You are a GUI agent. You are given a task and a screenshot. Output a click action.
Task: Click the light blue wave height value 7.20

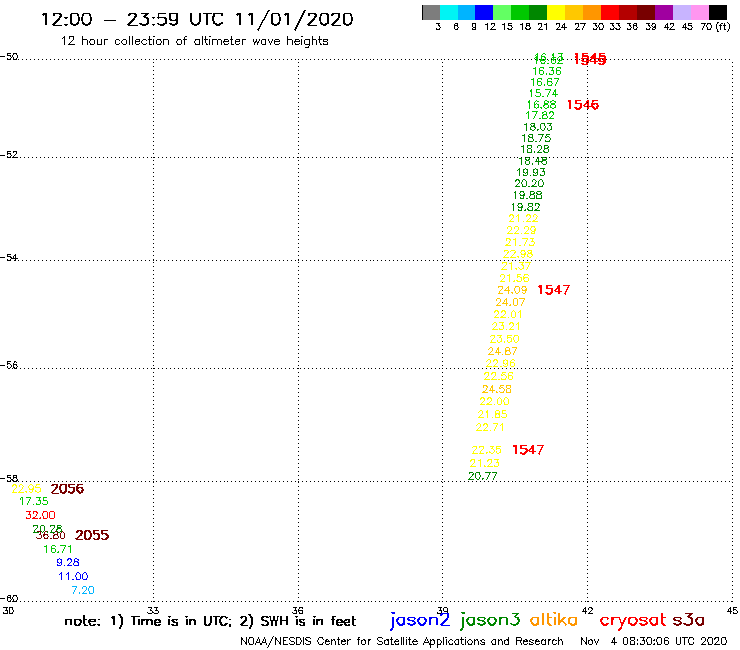click(x=83, y=591)
